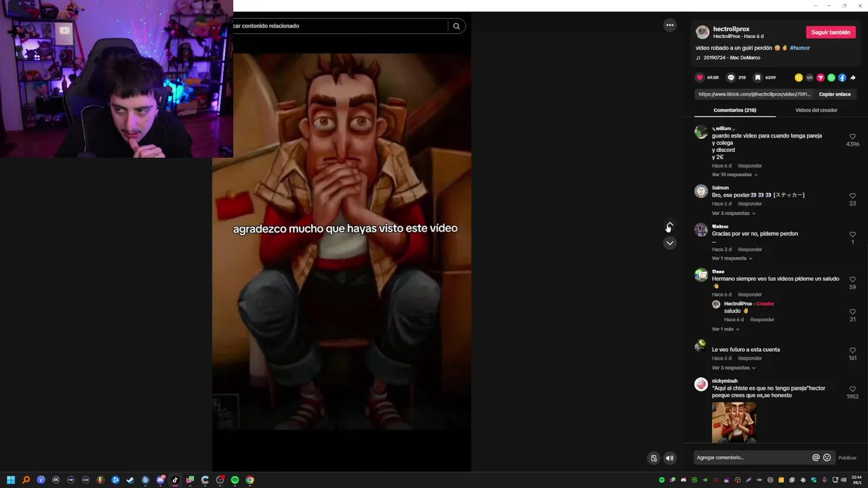Screen dimensions: 868x488
Task: Expand 'Ver 10 respuestas' under william
Action: coord(734,175)
